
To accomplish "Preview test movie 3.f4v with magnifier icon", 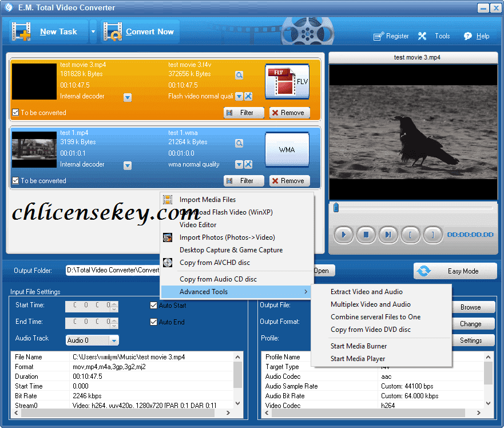I will [x=239, y=76].
